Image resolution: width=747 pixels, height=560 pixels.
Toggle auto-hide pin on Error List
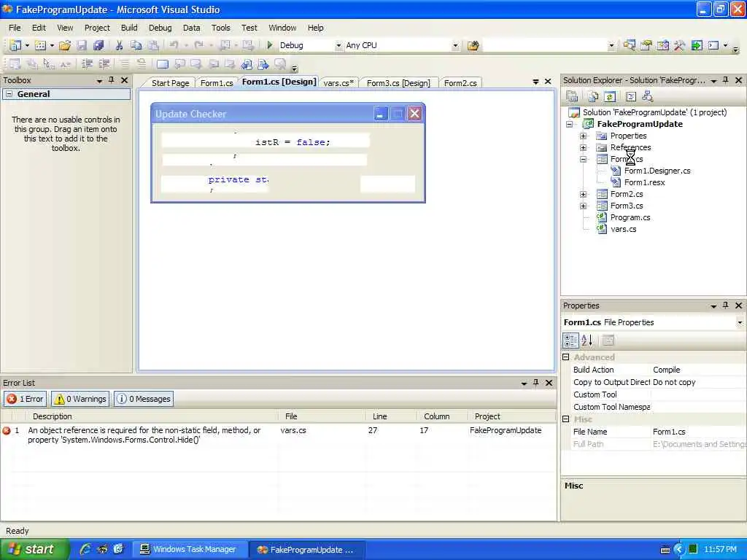536,382
